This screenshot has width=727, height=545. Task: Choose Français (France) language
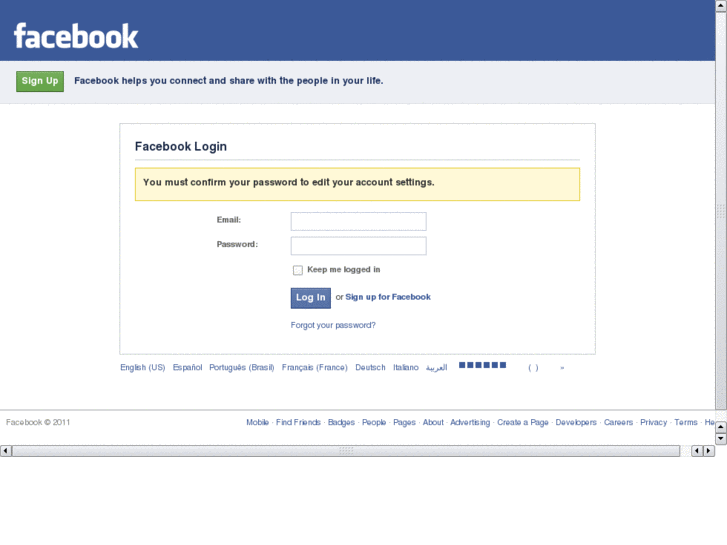[314, 367]
